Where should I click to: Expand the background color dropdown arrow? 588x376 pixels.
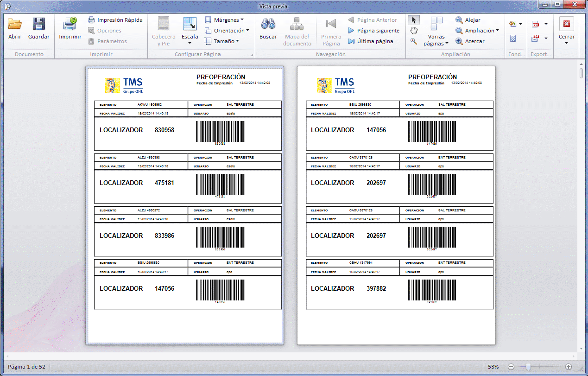[x=521, y=24]
